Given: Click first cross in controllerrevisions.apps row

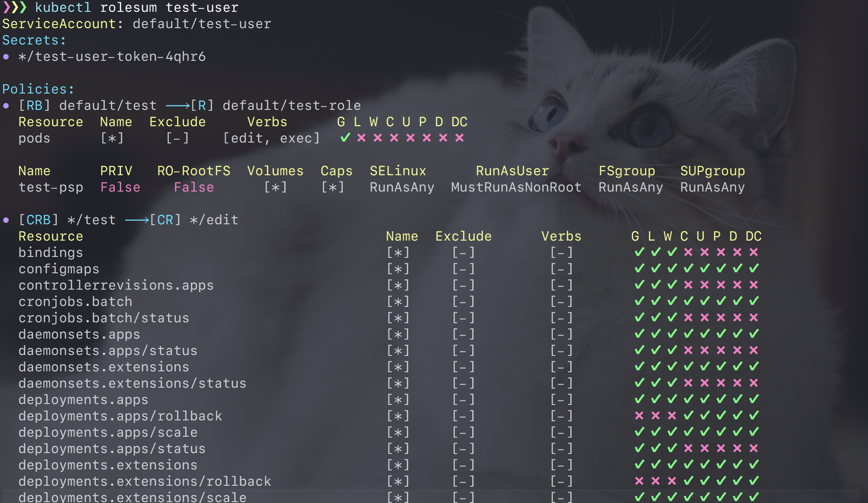Looking at the screenshot, I should 688,285.
